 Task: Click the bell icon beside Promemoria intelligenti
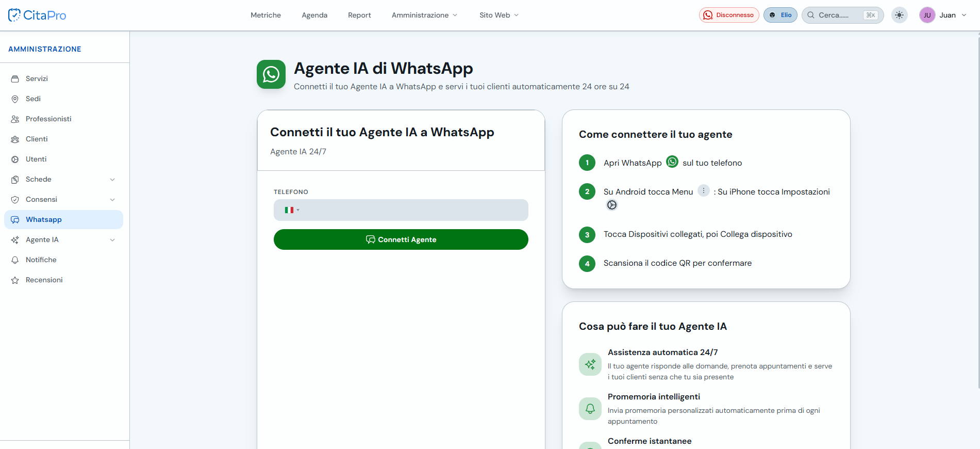[590, 409]
